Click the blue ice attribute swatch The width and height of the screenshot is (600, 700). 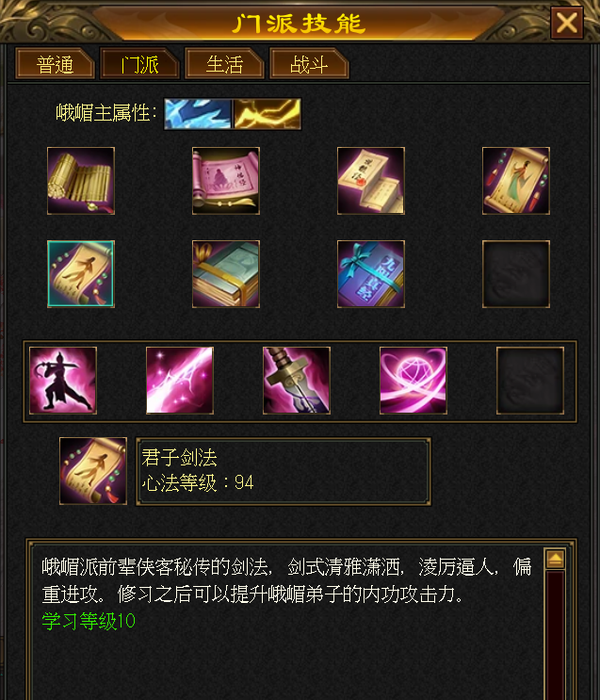(x=198, y=114)
